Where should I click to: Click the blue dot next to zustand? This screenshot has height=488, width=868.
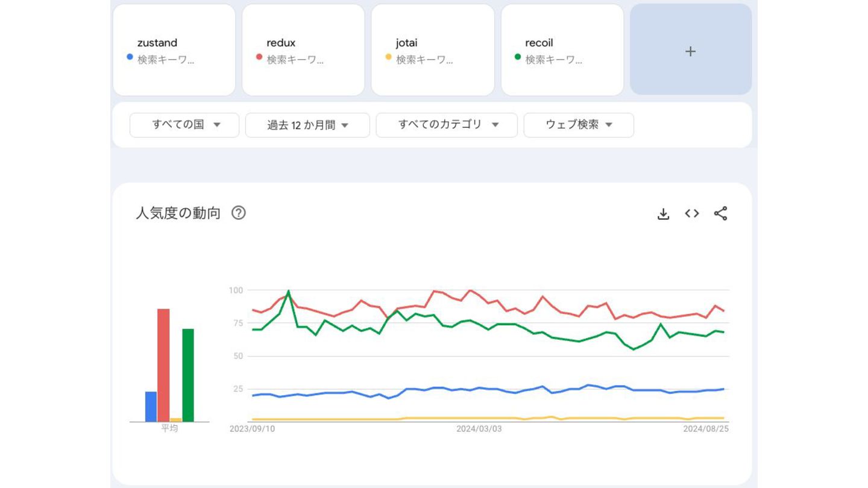130,57
